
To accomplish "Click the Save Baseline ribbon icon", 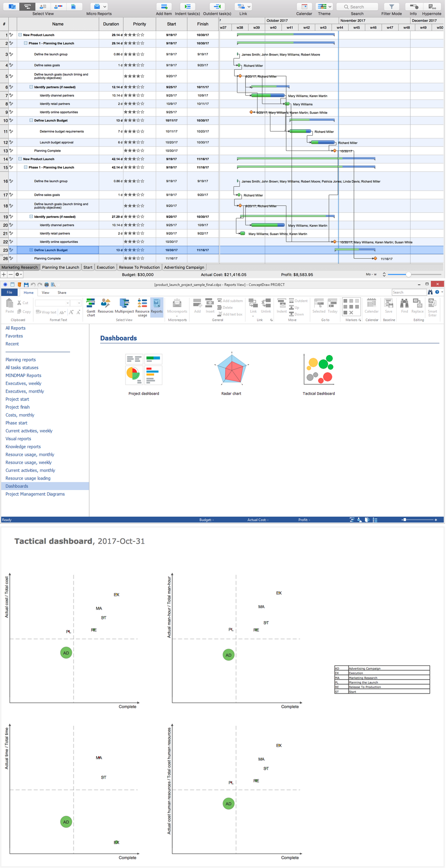I will 389,306.
